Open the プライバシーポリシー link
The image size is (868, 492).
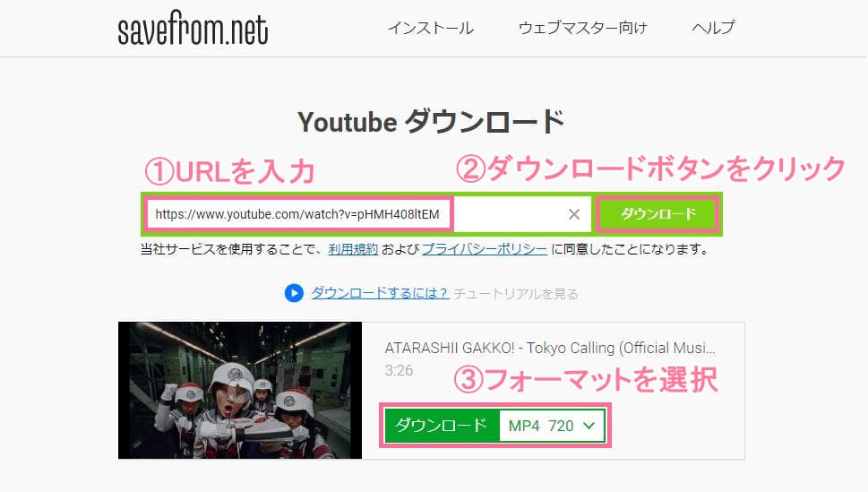click(485, 249)
